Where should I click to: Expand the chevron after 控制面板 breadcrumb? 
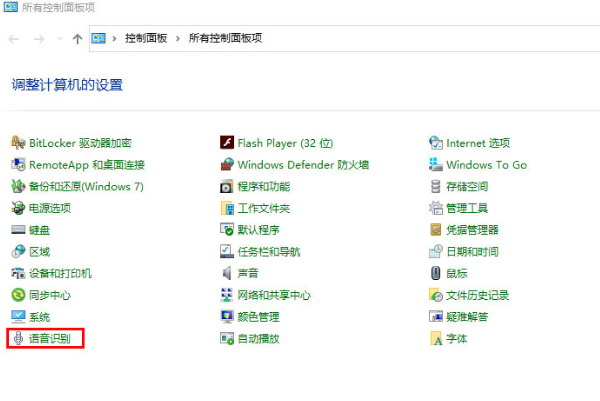(x=178, y=38)
